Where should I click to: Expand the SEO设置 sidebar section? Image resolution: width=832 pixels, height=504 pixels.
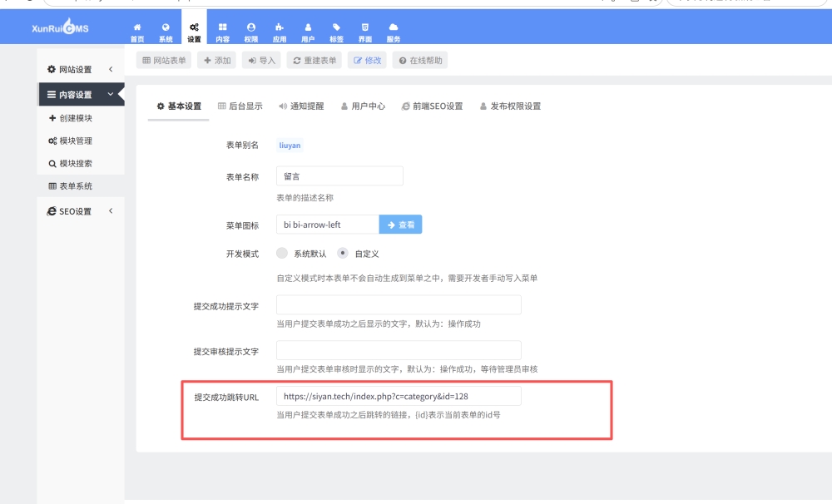(x=82, y=211)
